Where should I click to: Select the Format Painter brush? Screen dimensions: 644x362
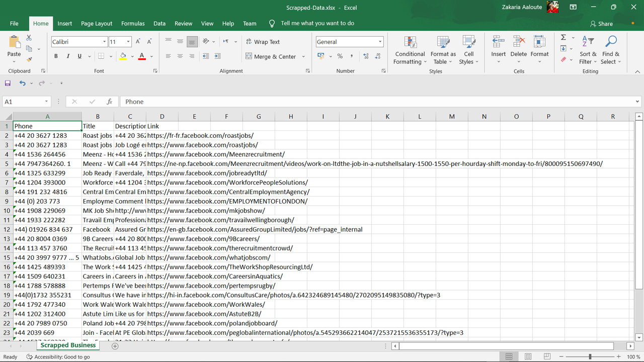click(29, 59)
